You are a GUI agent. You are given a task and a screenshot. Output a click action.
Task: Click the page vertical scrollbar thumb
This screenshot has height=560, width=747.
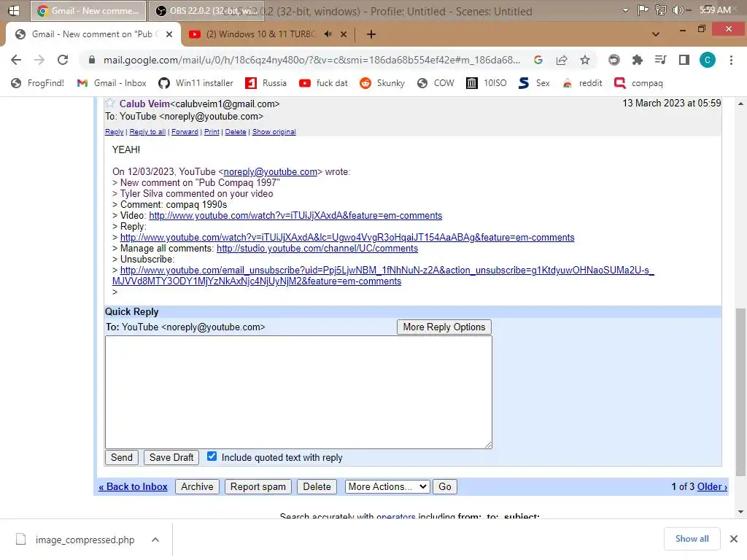[x=740, y=392]
